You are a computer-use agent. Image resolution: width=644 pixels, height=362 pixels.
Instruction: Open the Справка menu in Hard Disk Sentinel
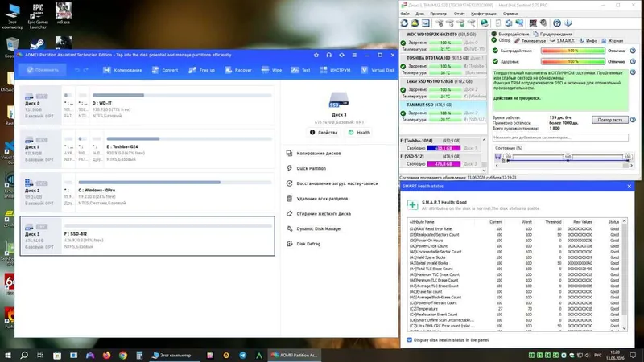[510, 14]
